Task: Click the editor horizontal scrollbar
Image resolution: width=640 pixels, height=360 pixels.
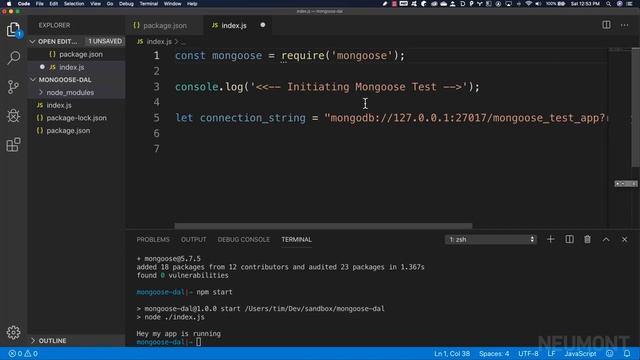Action: 323,226
